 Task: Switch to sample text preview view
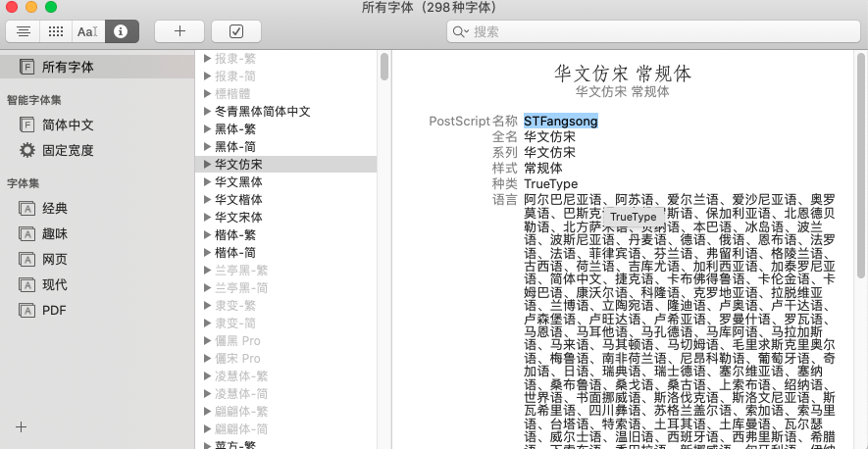point(23,31)
